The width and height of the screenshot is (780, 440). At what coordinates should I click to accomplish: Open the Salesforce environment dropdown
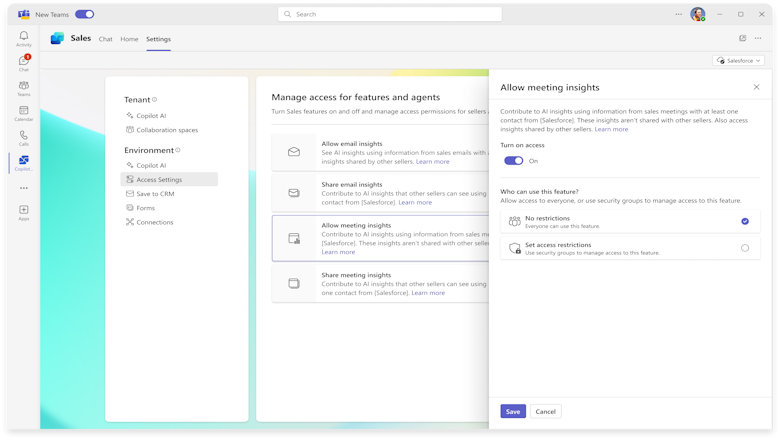739,61
